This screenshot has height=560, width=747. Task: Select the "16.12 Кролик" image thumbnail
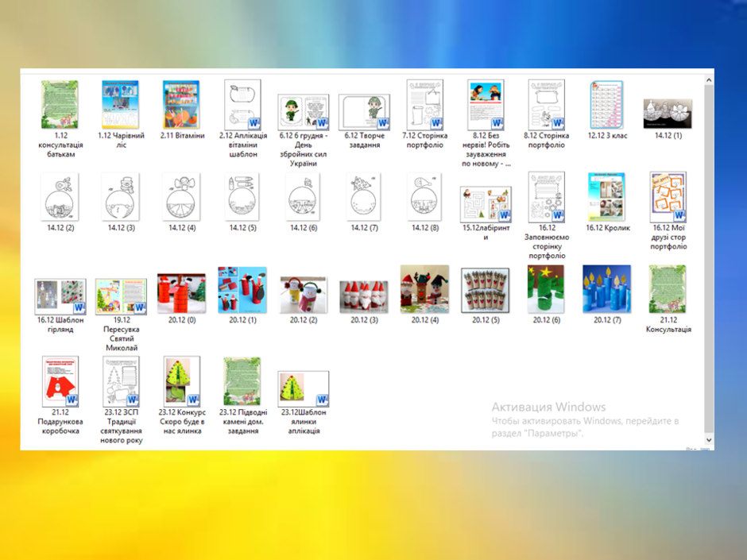(x=607, y=197)
